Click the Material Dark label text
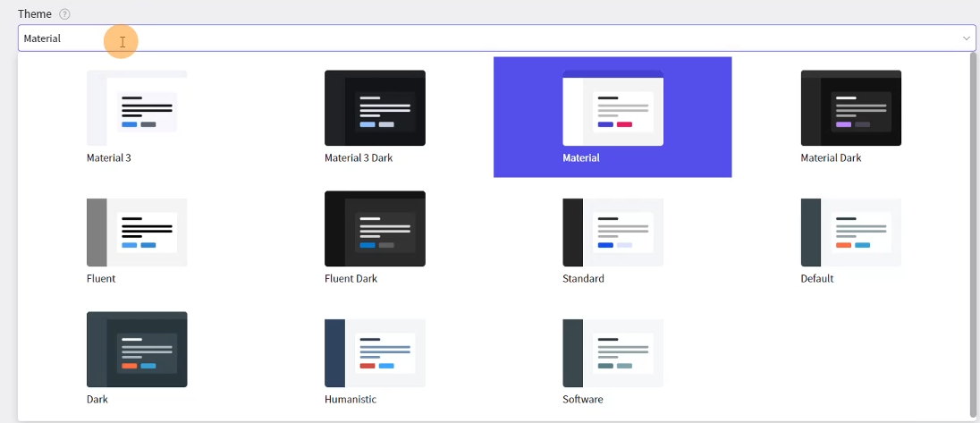 tap(831, 158)
